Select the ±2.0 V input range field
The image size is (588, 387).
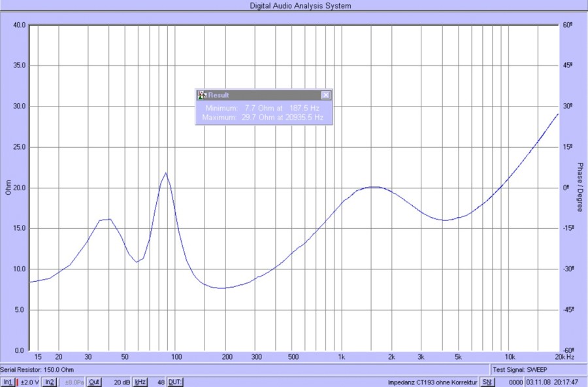click(x=30, y=382)
